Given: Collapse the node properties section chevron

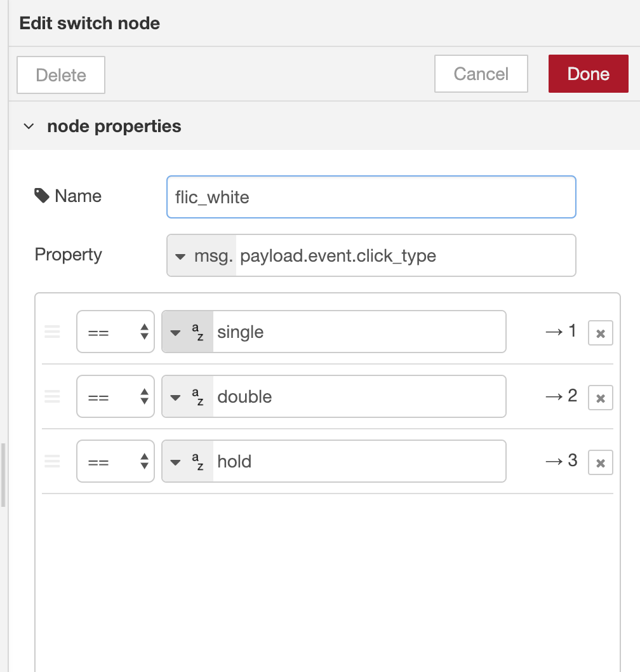Looking at the screenshot, I should [x=29, y=126].
